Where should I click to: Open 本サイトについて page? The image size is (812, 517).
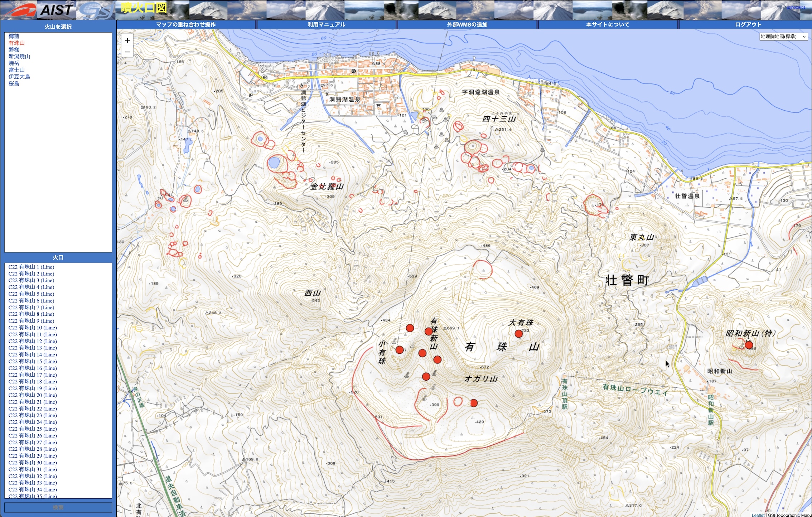point(608,24)
